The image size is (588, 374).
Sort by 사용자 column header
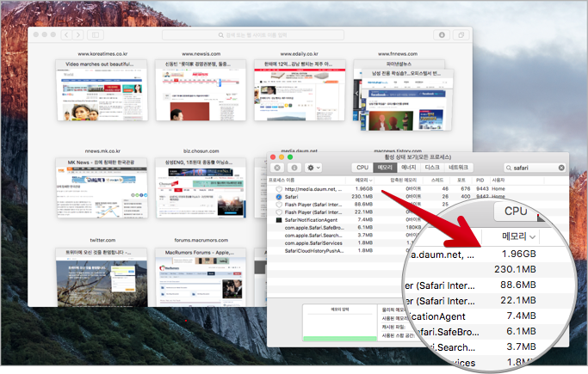(498, 180)
